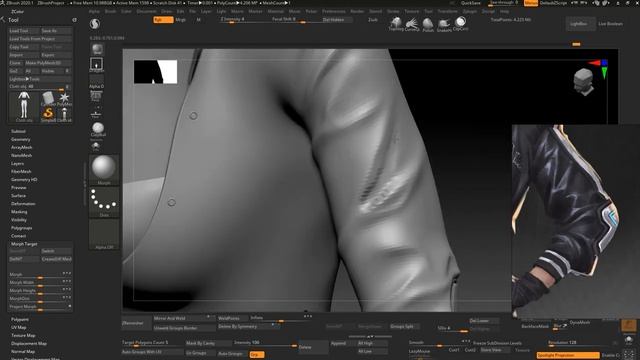Toggle BackfaceMask option

tap(535, 326)
